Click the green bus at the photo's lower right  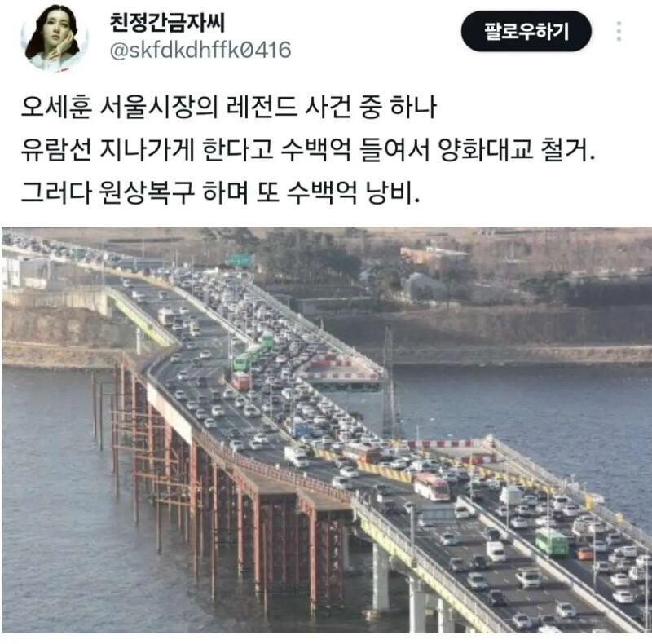[x=552, y=541]
